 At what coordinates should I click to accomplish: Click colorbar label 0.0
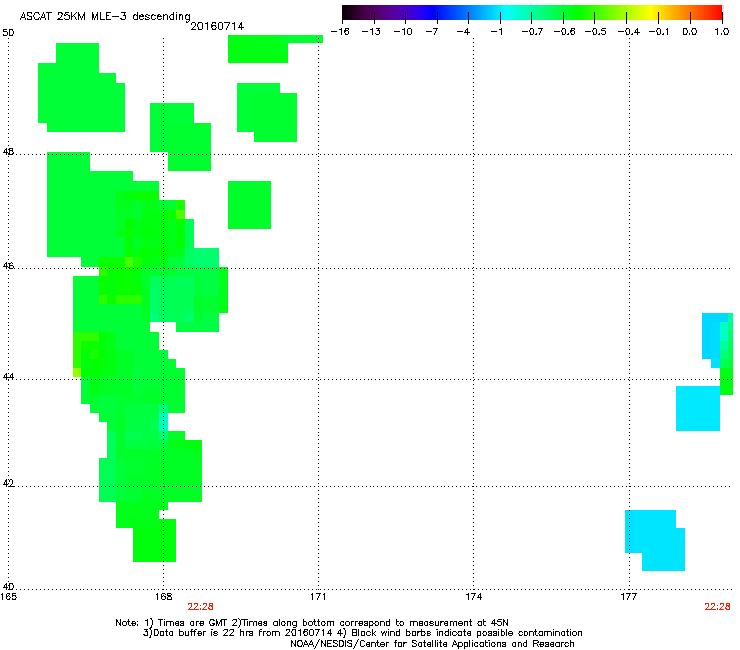(x=690, y=32)
